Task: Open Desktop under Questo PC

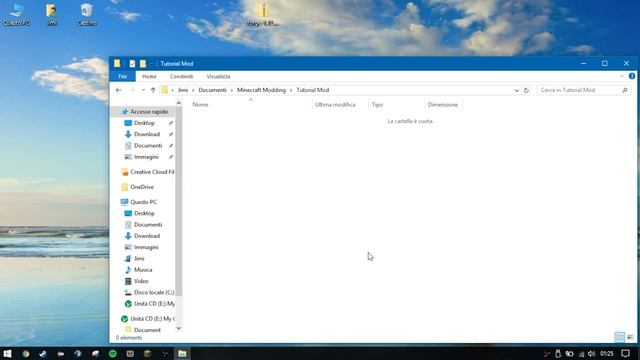Action: pyautogui.click(x=140, y=213)
